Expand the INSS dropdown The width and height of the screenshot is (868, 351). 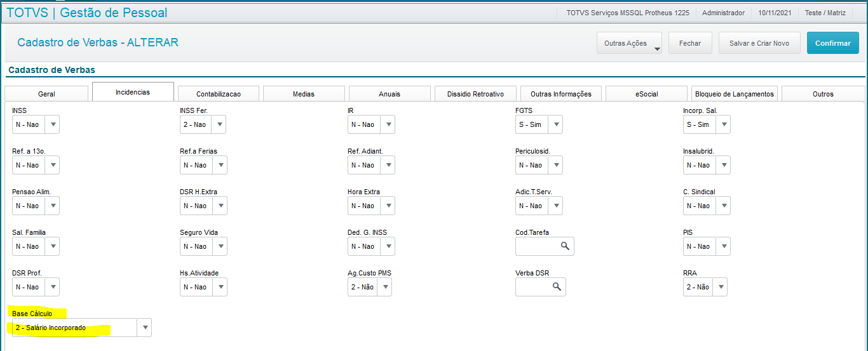tap(52, 124)
